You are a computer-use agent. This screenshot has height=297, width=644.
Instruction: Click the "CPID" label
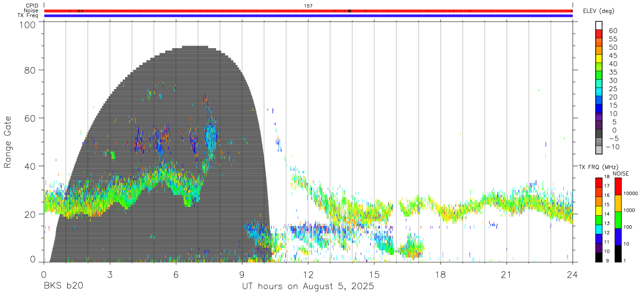[32, 6]
